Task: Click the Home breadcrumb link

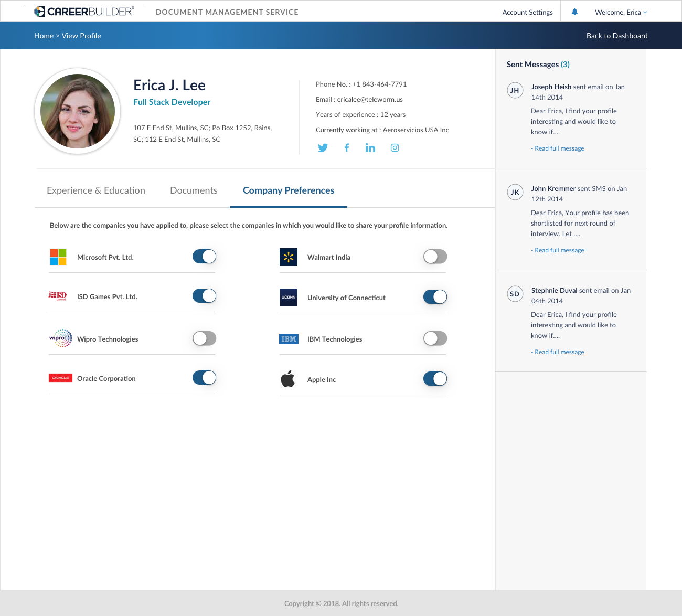Action: (x=44, y=36)
